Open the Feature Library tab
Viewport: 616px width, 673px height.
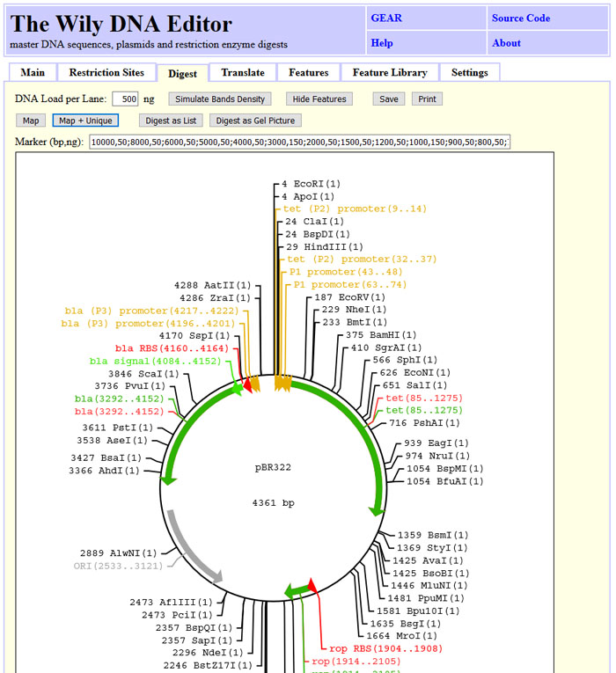coord(390,72)
